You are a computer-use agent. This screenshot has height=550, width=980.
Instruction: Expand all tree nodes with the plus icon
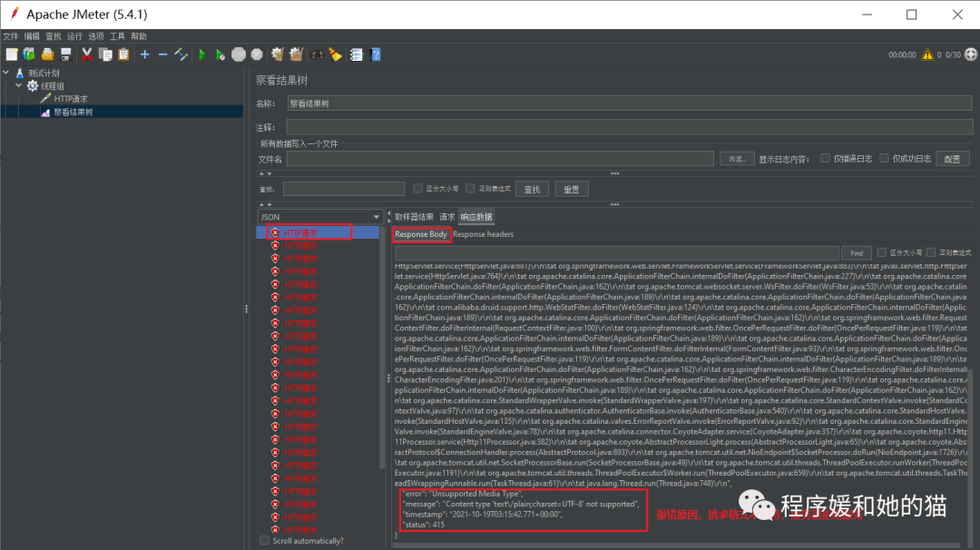144,54
